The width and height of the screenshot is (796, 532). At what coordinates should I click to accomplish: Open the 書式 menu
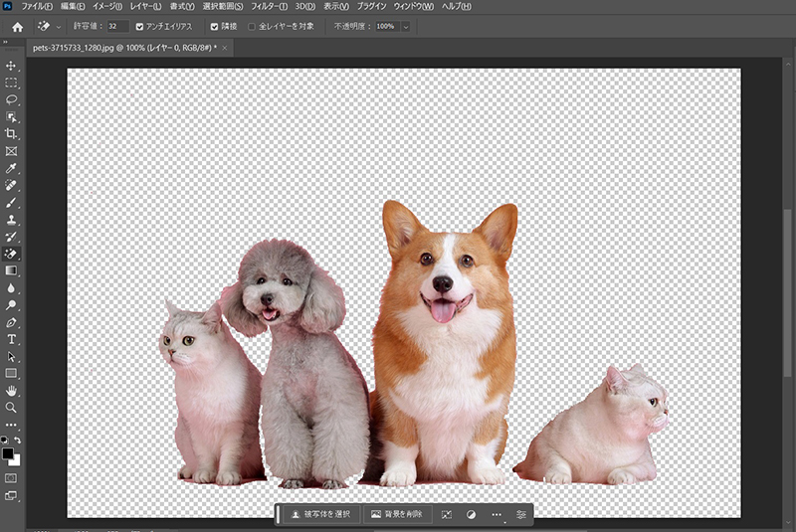pos(182,6)
